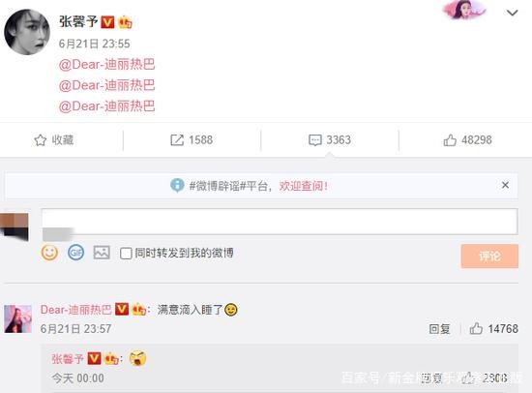Click the 张馨予 username at top
532x393 pixels.
[78, 21]
